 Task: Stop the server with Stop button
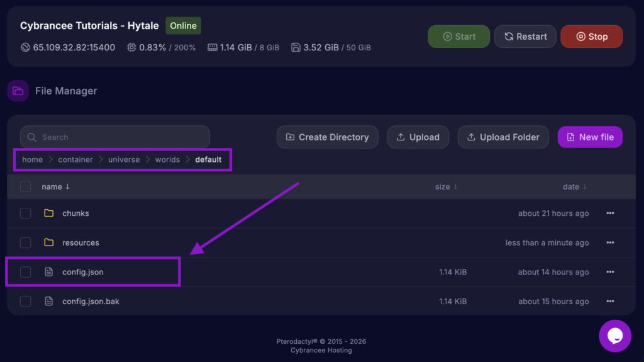tap(591, 37)
